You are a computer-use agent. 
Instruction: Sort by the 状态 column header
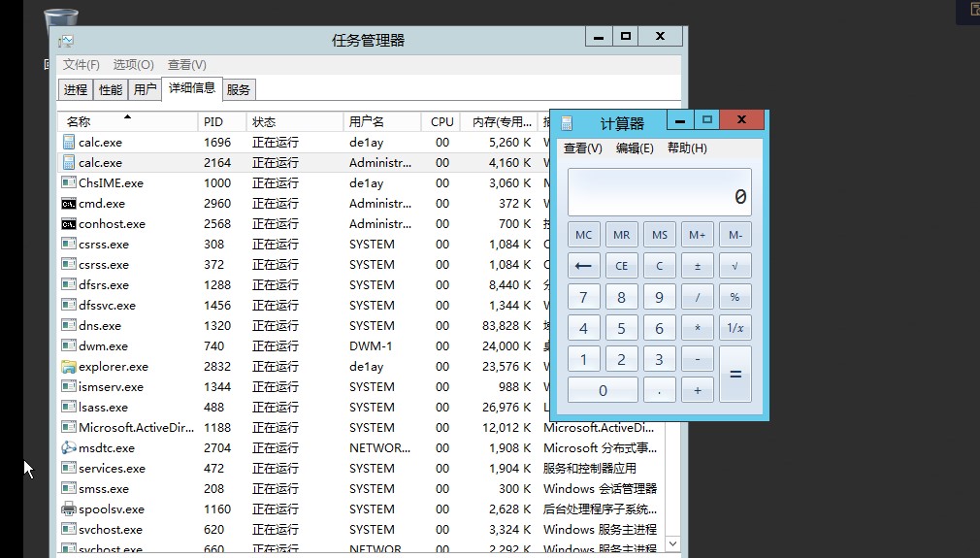(294, 121)
